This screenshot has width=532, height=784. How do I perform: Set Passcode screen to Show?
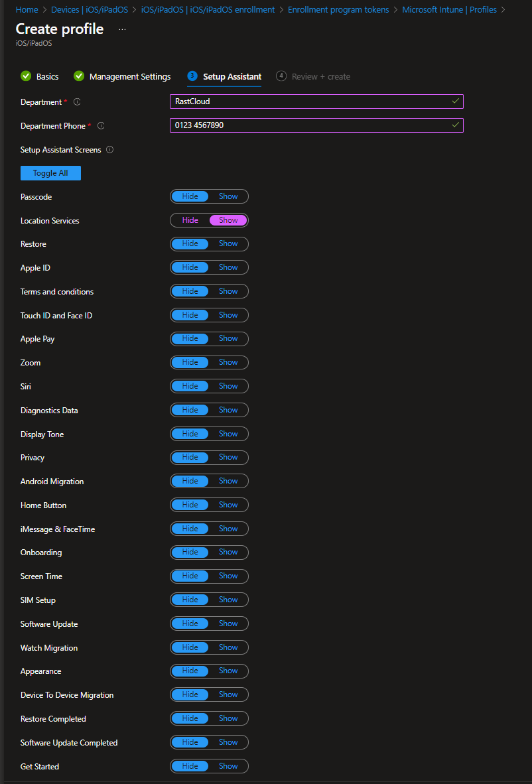click(228, 196)
